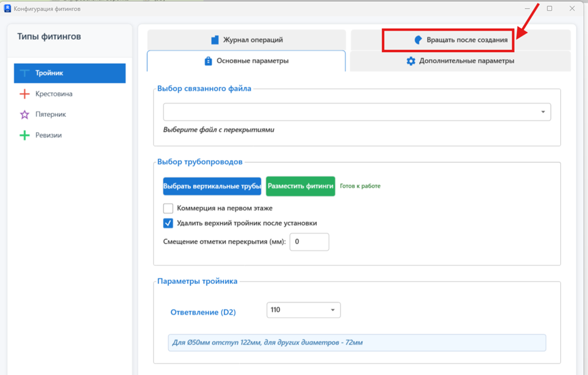Click the Выбор связанного файла group title
588x375 pixels.
[204, 89]
